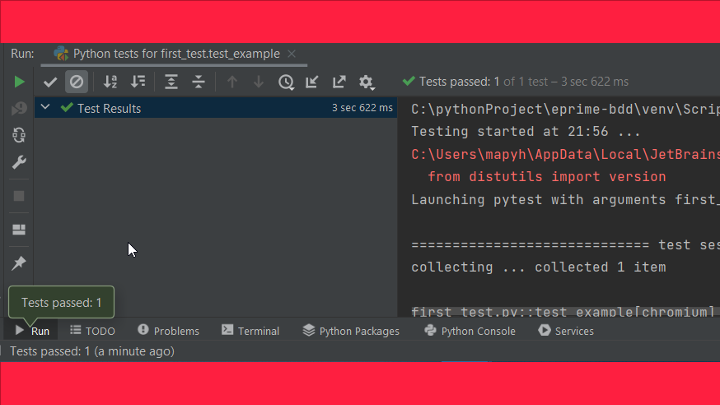Click the Export test results icon
The height and width of the screenshot is (405, 720).
(x=339, y=82)
